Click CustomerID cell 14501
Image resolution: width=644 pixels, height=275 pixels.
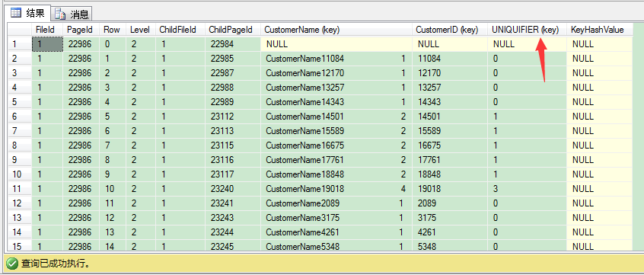(x=450, y=117)
